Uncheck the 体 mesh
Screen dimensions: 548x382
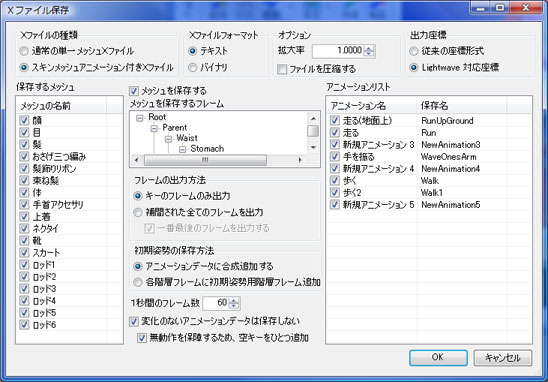coord(24,193)
